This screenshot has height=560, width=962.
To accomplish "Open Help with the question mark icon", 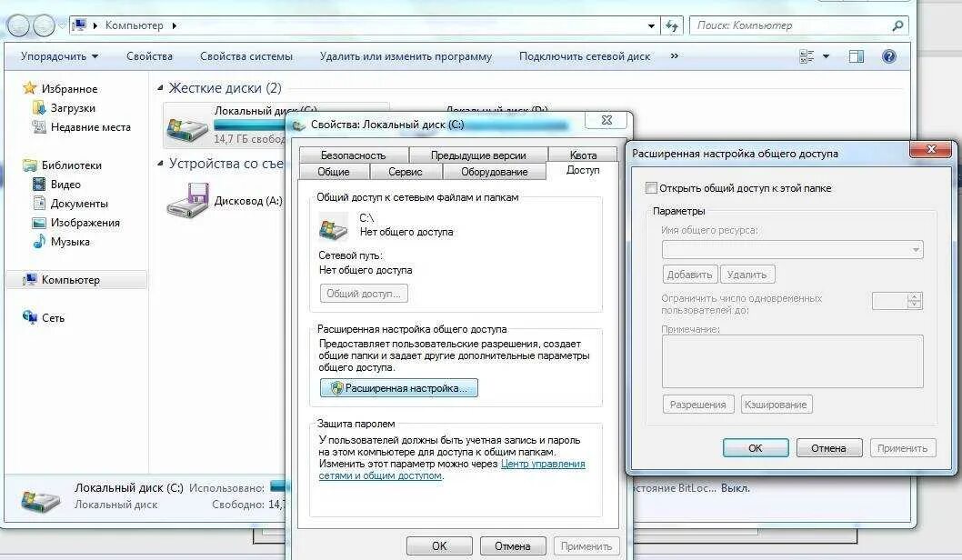I will 889,56.
